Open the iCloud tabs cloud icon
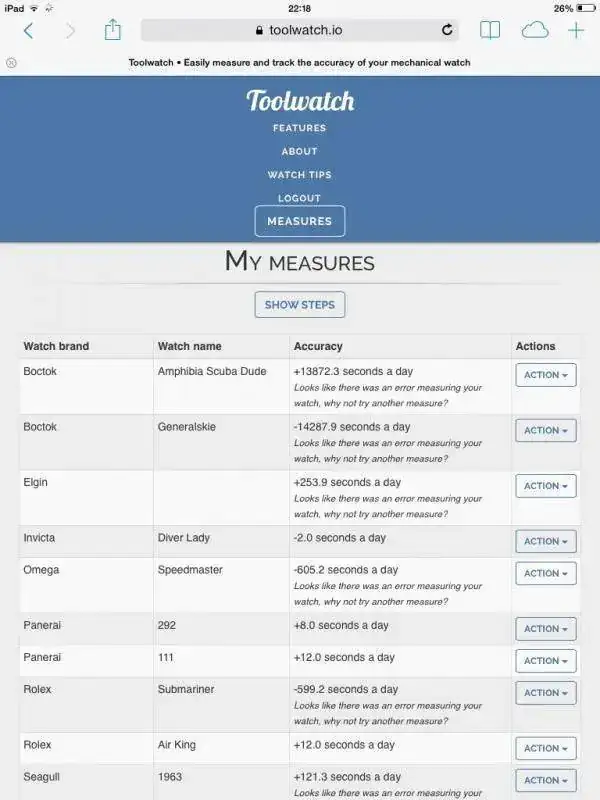This screenshot has width=600, height=800. tap(535, 31)
